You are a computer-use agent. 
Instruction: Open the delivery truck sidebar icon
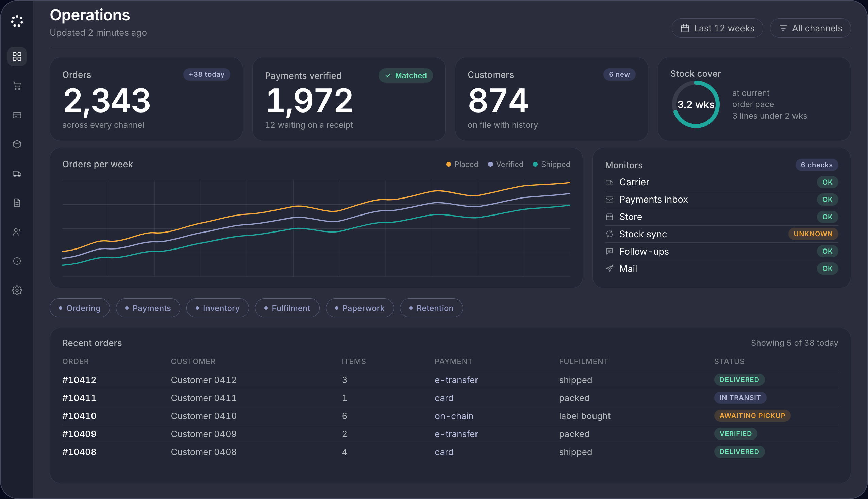(17, 174)
